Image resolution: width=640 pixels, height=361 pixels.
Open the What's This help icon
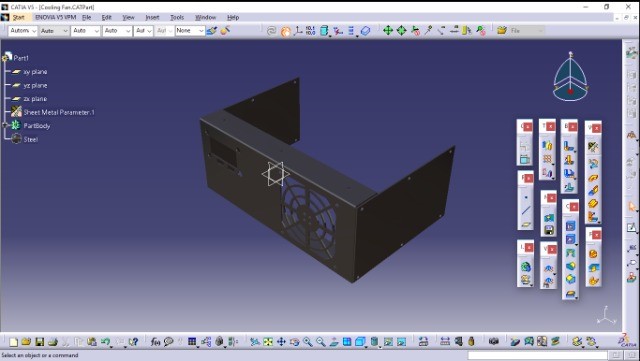[x=133, y=341]
